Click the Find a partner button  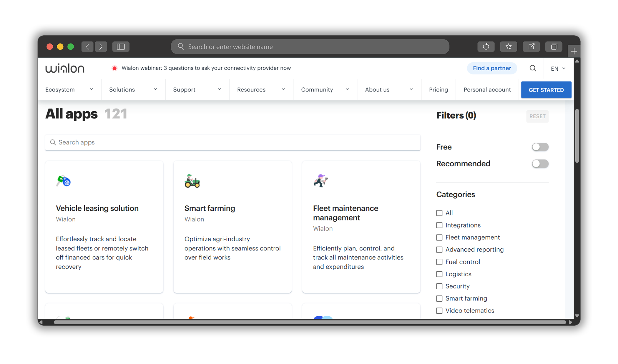[x=492, y=68]
